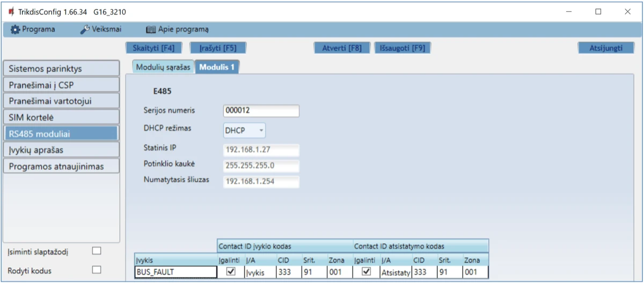
Task: Click the TrikdisConfig app icon in title bar
Action: (x=10, y=12)
